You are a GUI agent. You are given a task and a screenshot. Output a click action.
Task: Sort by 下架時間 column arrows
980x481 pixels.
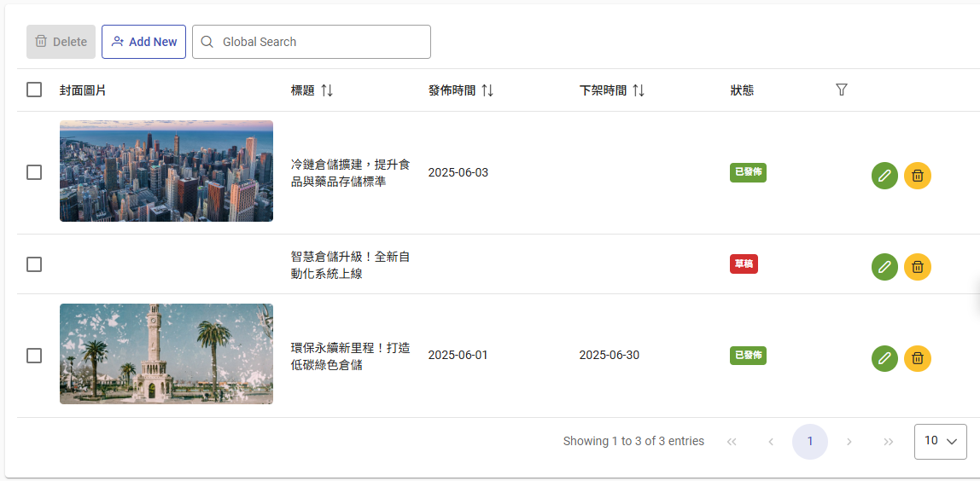point(639,90)
